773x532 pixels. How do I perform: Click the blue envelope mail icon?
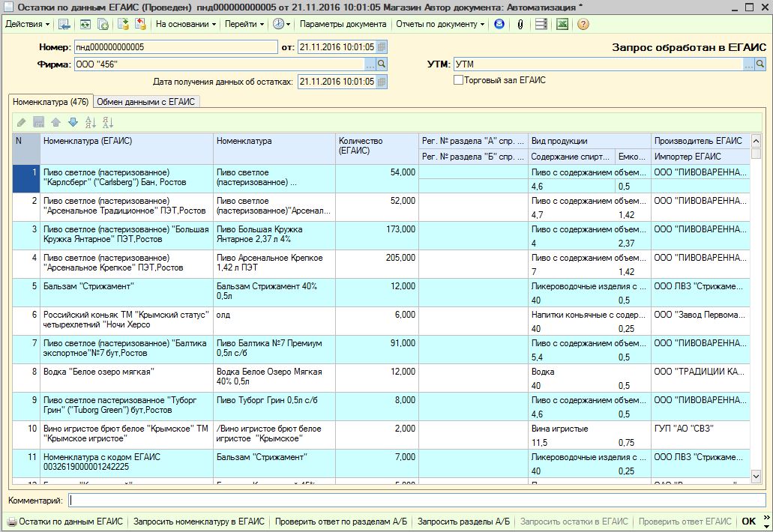500,24
